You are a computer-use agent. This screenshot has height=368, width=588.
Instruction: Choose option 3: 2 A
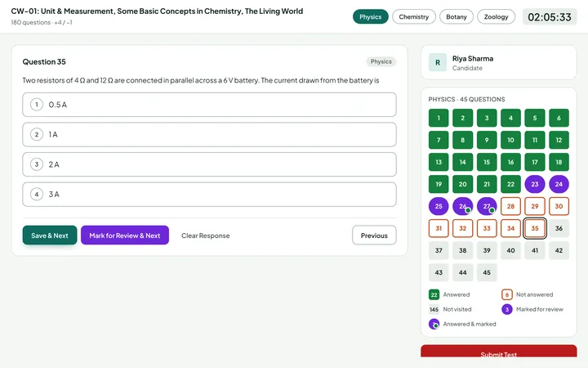(209, 164)
